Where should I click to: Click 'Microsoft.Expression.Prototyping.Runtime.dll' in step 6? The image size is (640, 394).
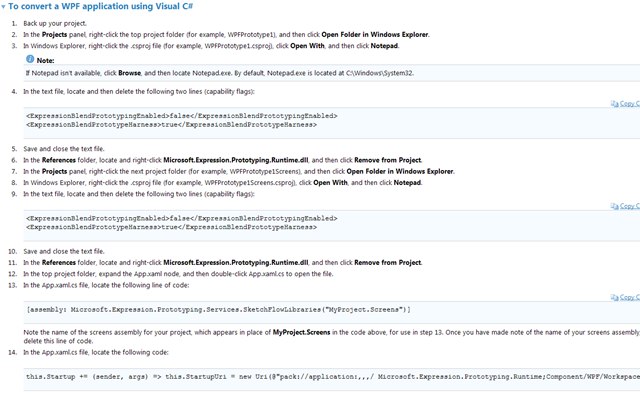pos(236,160)
